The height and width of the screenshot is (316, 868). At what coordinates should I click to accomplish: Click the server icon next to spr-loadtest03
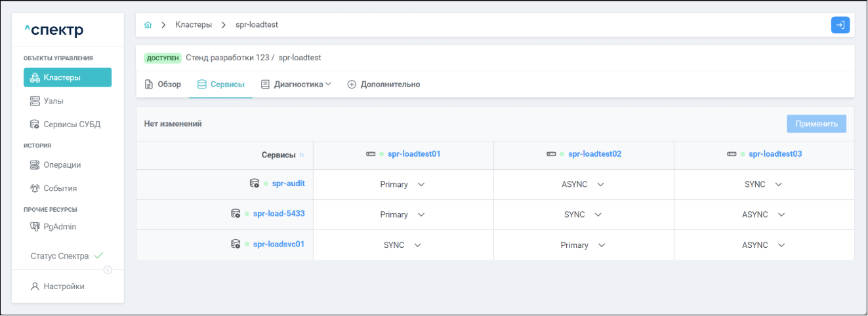pos(732,154)
